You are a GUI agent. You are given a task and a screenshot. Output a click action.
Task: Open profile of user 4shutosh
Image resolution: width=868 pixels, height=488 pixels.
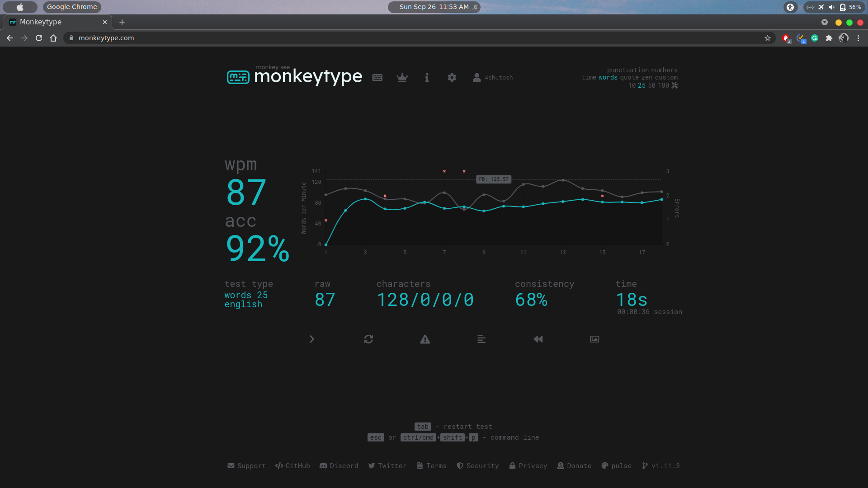pyautogui.click(x=493, y=77)
